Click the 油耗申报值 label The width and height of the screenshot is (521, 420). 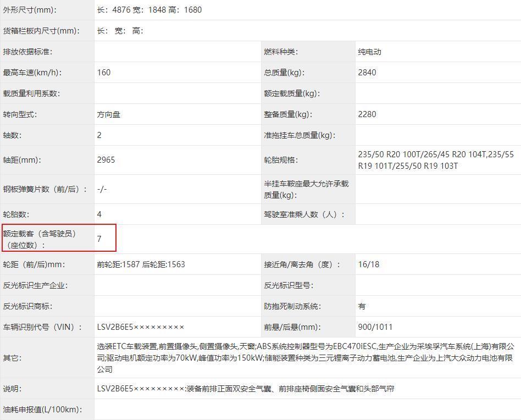click(42, 410)
